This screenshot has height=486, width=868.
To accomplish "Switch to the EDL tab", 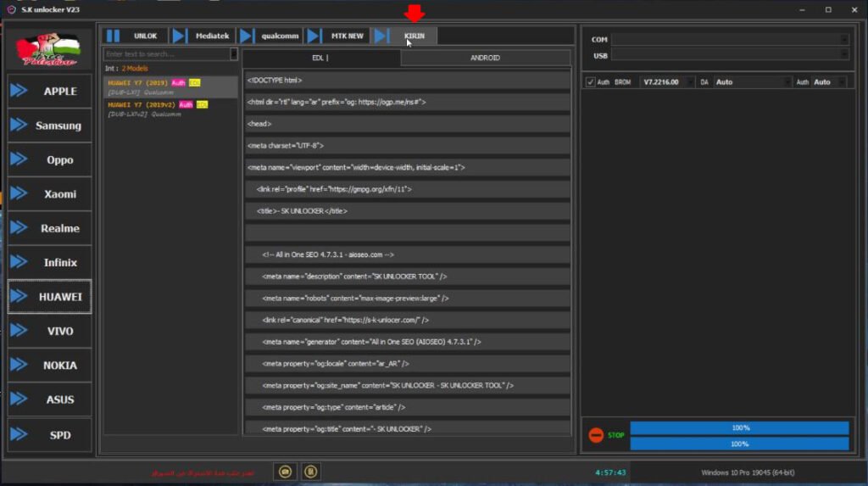I will click(x=321, y=58).
